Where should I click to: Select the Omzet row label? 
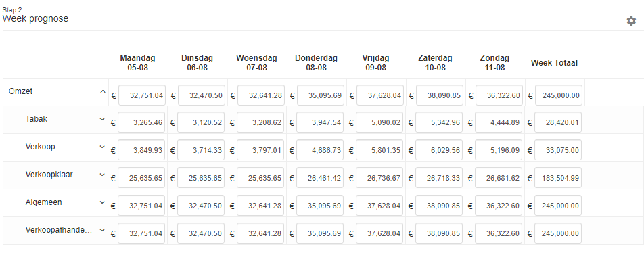pos(20,91)
